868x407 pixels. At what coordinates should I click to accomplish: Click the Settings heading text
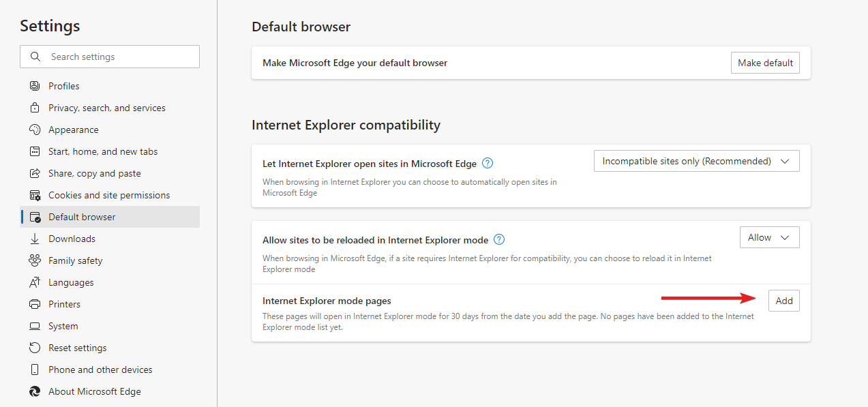click(50, 26)
